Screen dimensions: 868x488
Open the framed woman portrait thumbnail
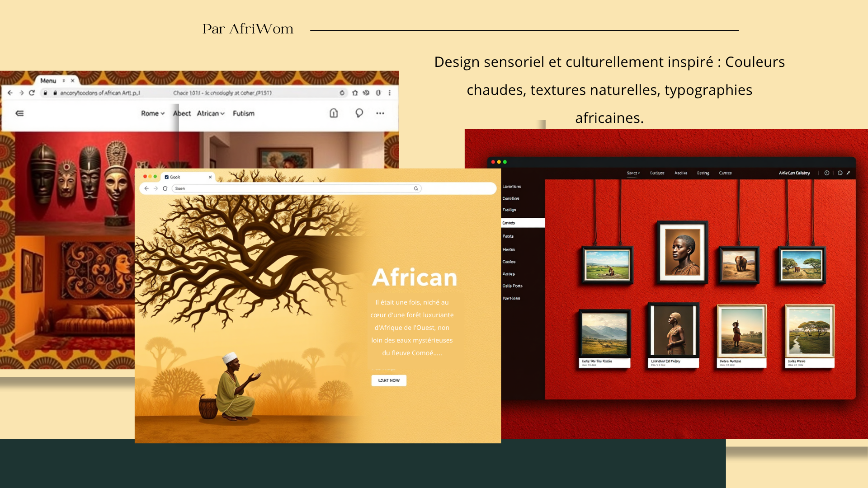682,252
